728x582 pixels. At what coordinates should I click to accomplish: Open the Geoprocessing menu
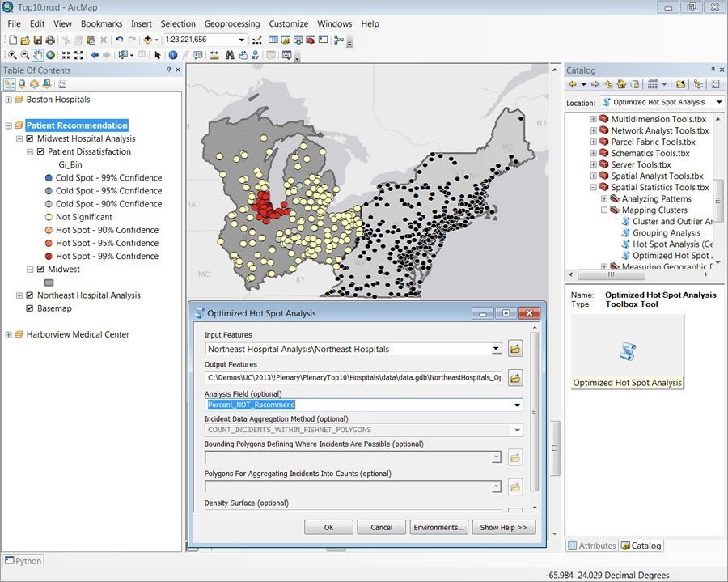pos(231,23)
